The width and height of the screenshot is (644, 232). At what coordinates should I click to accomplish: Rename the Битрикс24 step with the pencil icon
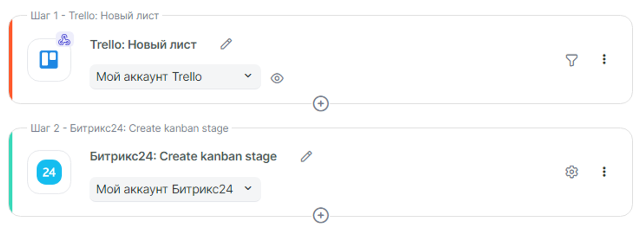(x=307, y=157)
